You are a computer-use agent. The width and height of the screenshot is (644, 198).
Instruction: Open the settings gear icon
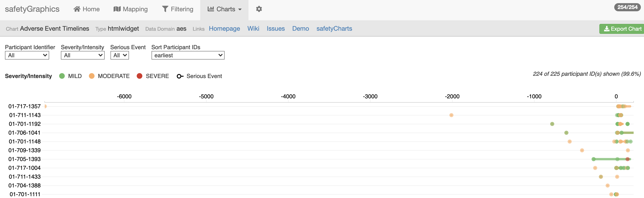pyautogui.click(x=259, y=9)
